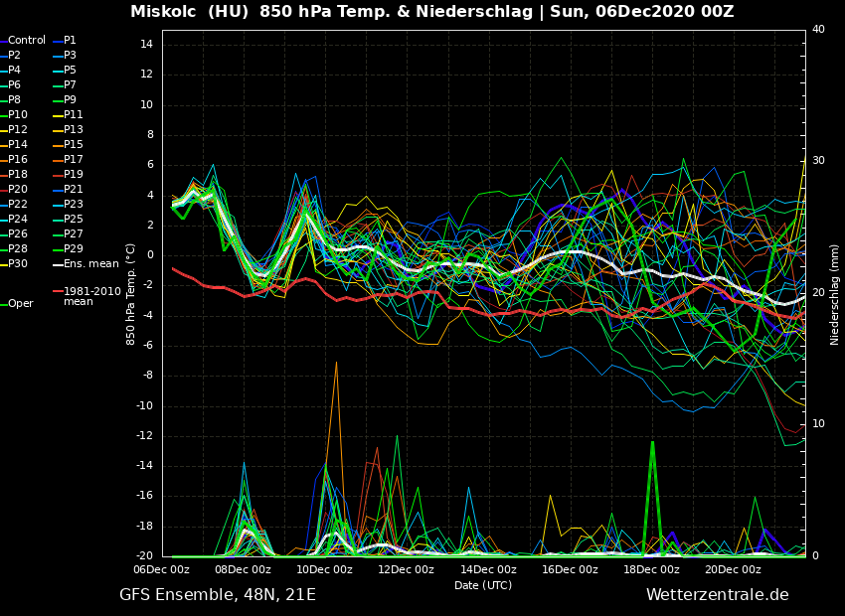Screen dimensions: 845x616
Task: Click the 850 hPa Temp. (°C) axis label
Action: tap(131, 294)
